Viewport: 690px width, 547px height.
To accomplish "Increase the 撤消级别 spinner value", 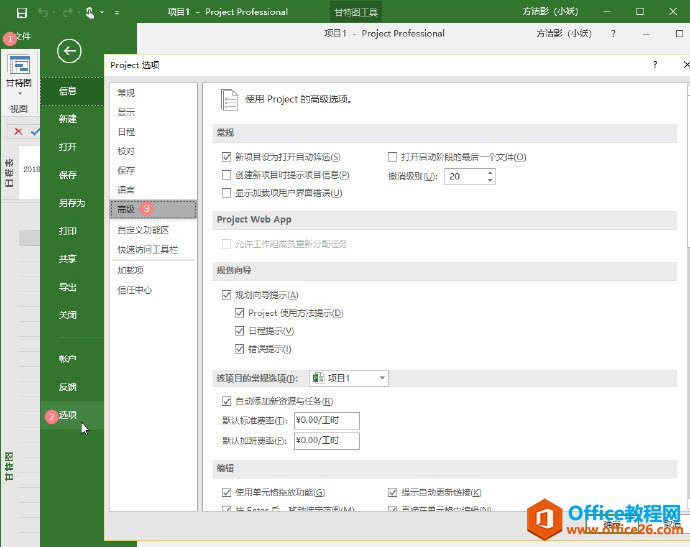I will (490, 172).
